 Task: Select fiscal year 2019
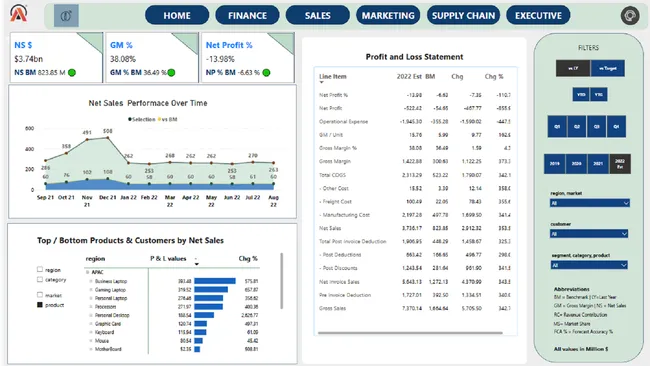click(x=555, y=164)
